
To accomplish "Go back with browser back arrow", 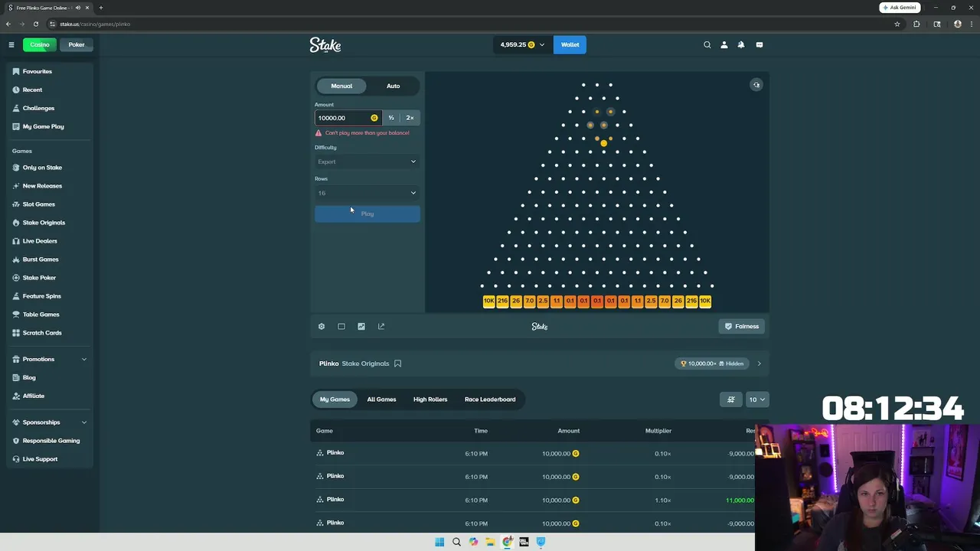I will 8,24.
